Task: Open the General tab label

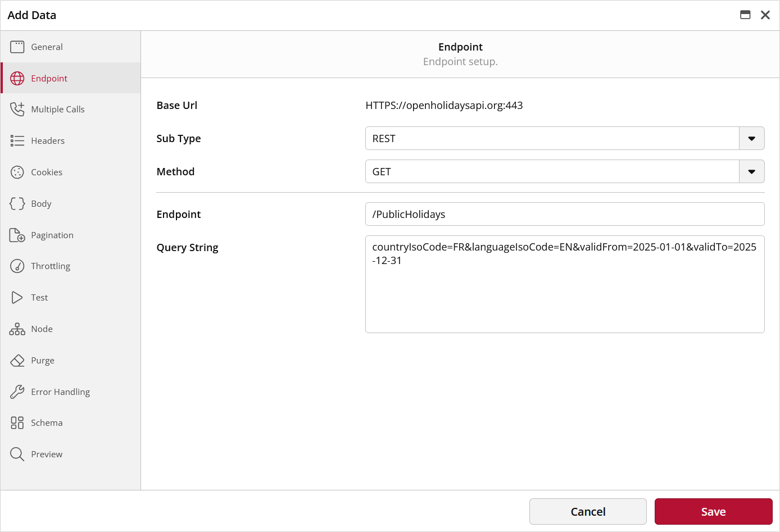Action: tap(47, 47)
